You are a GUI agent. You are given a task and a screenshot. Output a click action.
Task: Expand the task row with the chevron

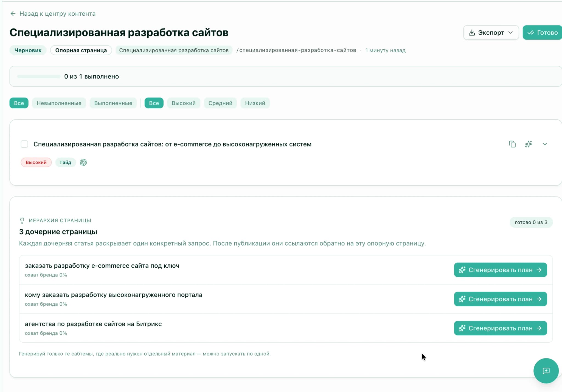(545, 144)
